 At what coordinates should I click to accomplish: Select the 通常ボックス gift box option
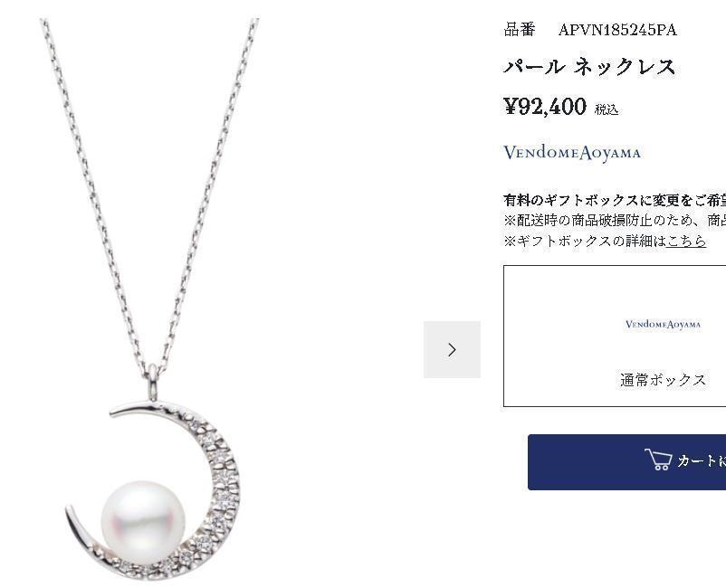tap(615, 337)
